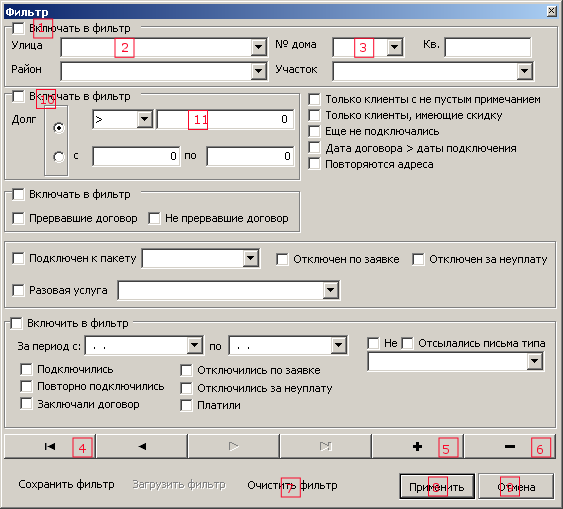Viewport: 563px width, 509px height.
Task: Toggle 'Отключен за неуплату' checkbox
Action: [x=418, y=259]
